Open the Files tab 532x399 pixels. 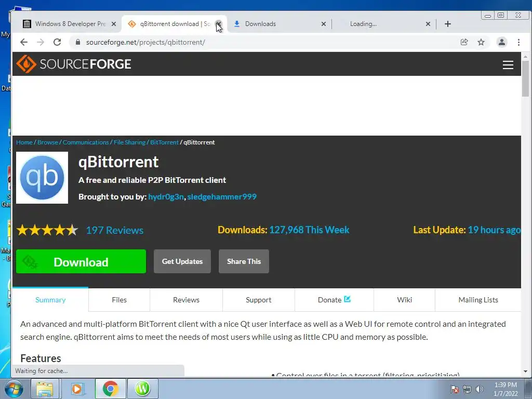coord(119,300)
